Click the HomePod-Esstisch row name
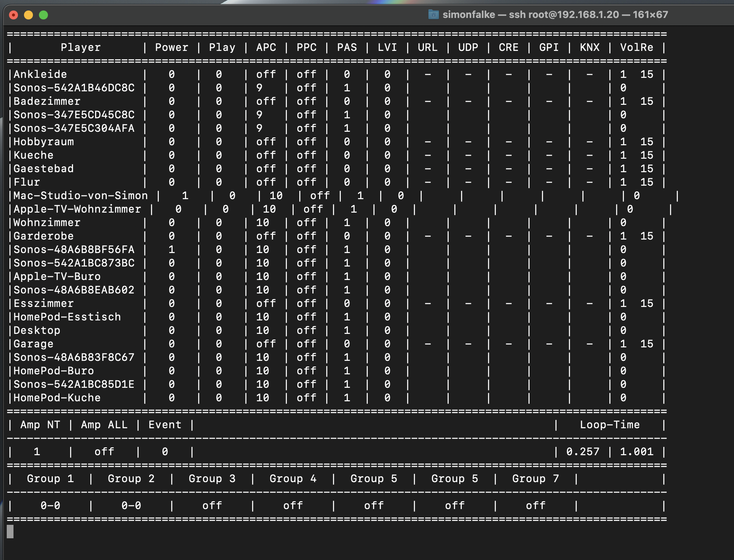This screenshot has height=560, width=734. tap(67, 317)
